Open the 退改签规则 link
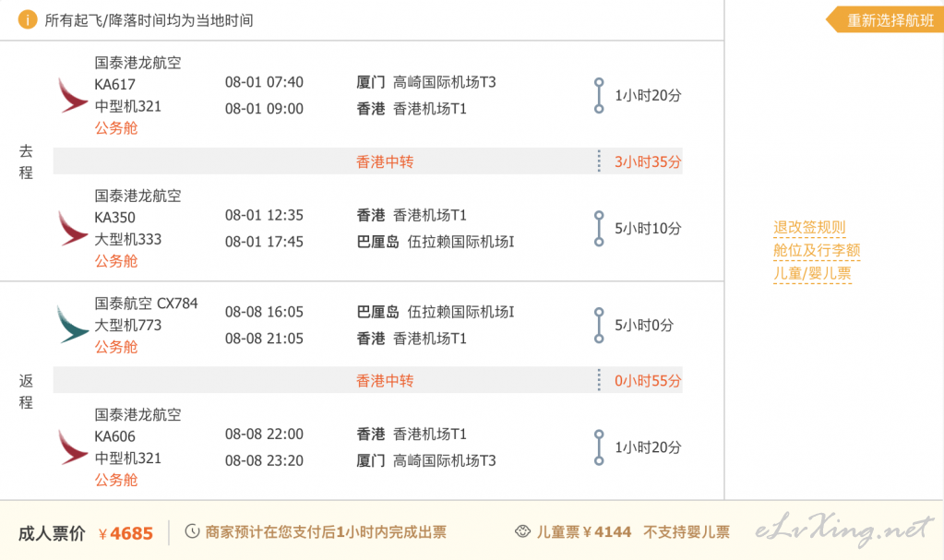 [808, 227]
